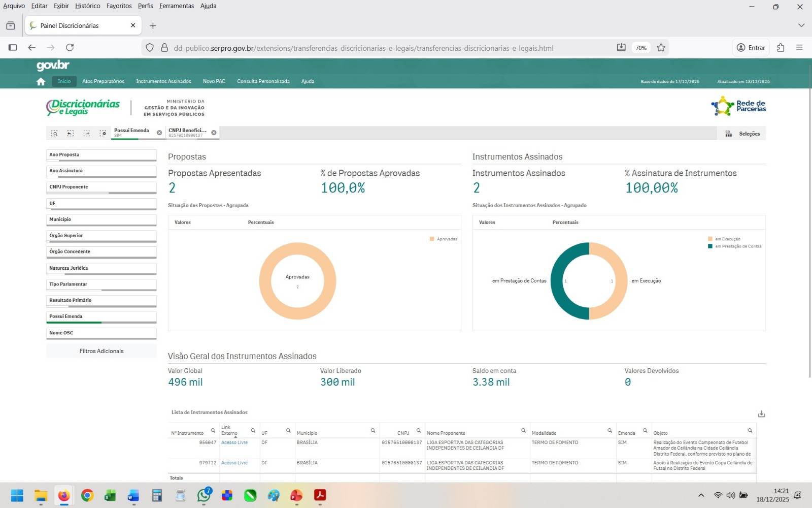Bookmark this page with the star icon

[661, 48]
